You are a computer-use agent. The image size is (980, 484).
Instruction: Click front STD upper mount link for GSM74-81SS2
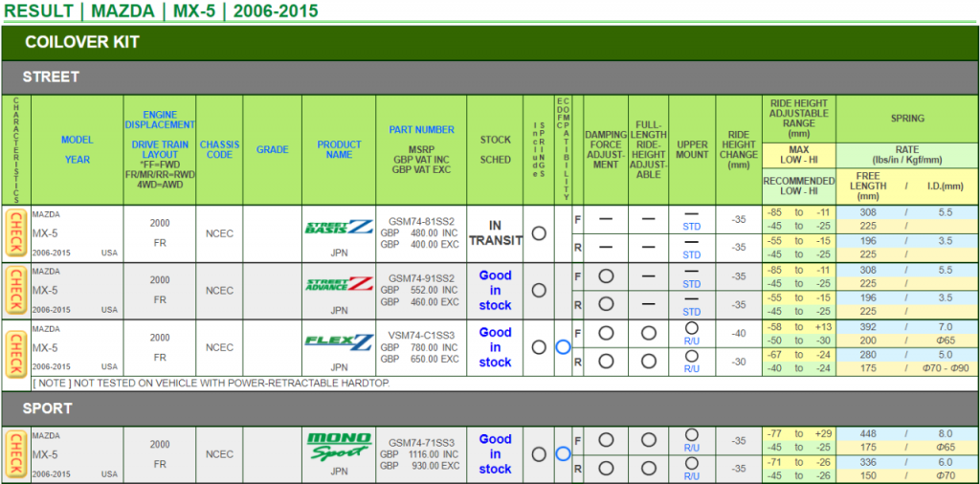[x=692, y=227]
